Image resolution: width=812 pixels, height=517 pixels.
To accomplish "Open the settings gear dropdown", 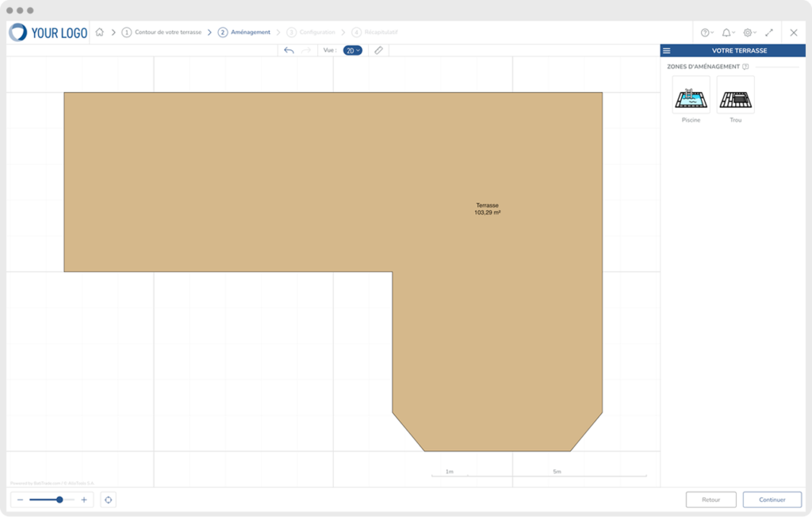I will [749, 33].
